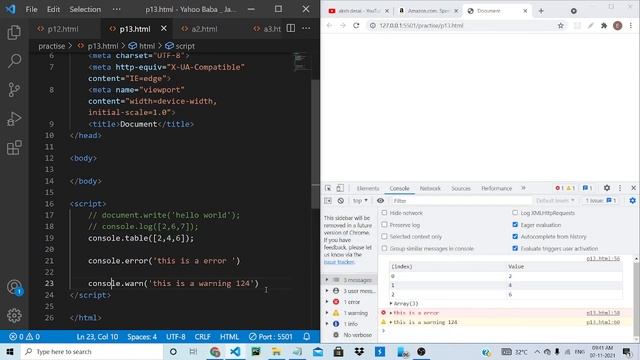Open the issue tracker link
640x360 pixels.
tap(339, 262)
